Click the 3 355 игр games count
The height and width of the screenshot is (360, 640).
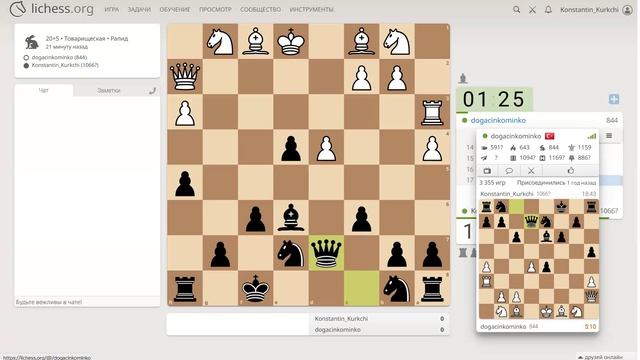click(x=492, y=183)
